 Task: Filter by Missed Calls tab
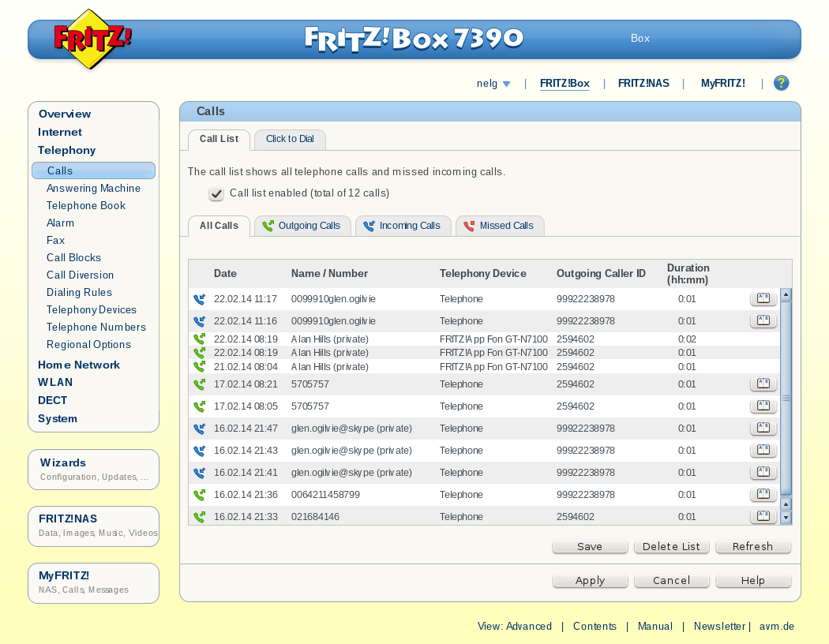(500, 226)
